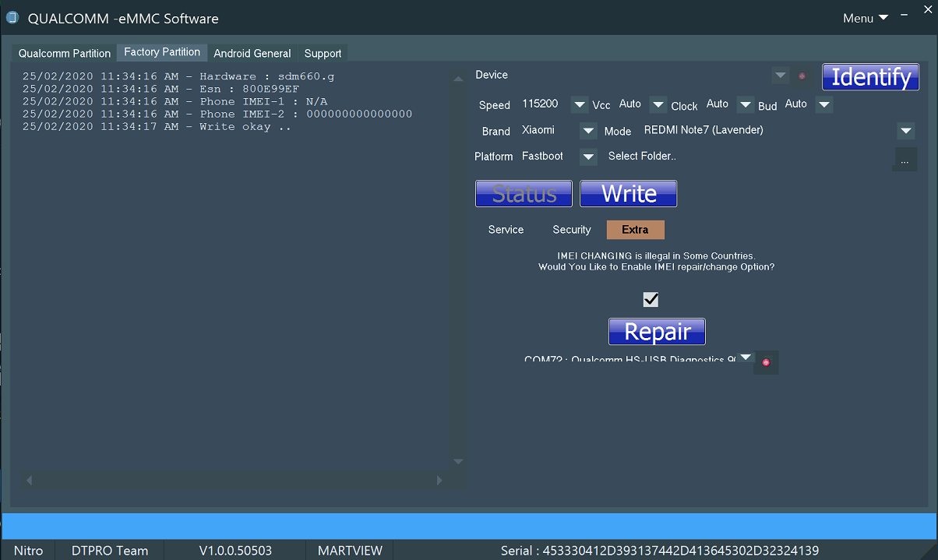Open the Platform Fastboot dropdown
Viewport: 938px width, 560px height.
(x=588, y=157)
